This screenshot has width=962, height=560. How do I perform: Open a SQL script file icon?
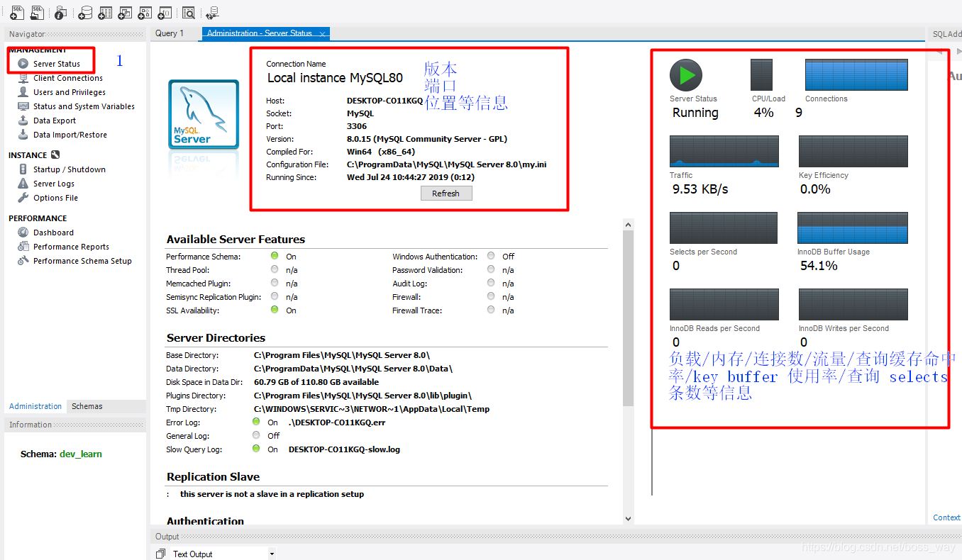pos(37,12)
